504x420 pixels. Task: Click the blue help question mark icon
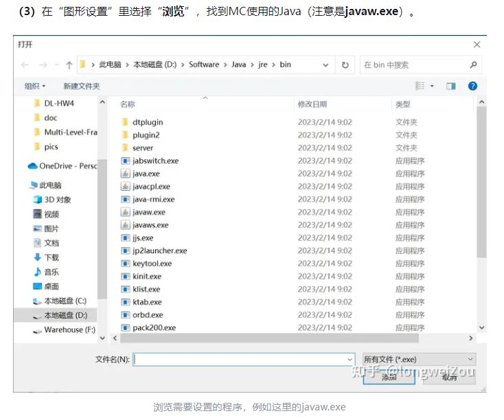472,86
